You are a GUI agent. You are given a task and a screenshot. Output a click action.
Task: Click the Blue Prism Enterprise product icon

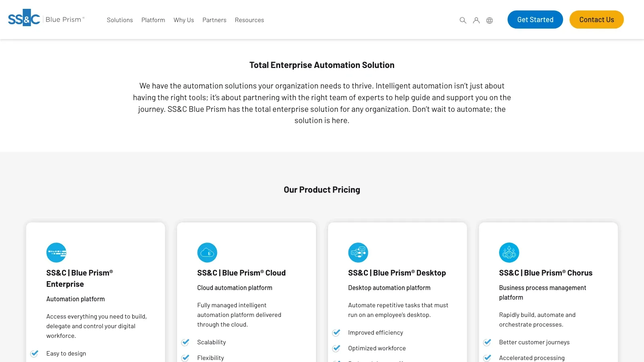[x=56, y=253]
